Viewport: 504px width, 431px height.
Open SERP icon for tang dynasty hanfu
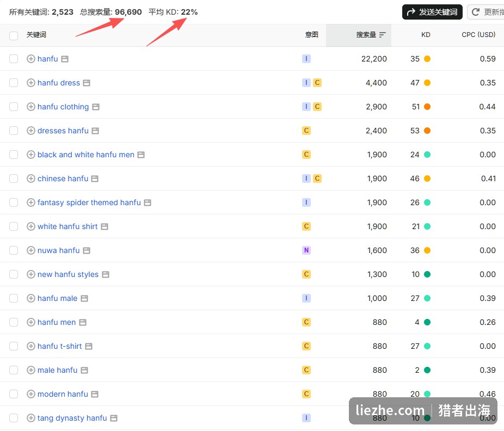114,418
